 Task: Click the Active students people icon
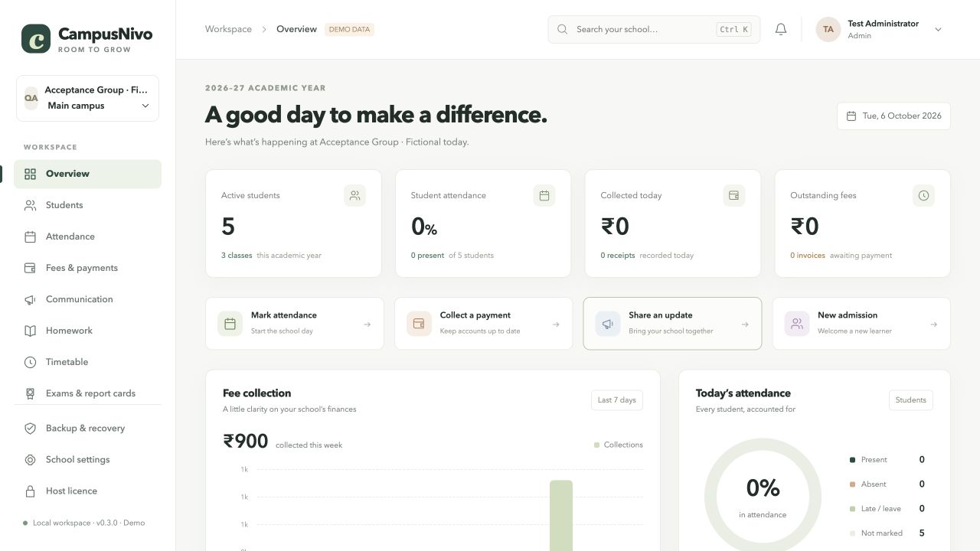[354, 195]
